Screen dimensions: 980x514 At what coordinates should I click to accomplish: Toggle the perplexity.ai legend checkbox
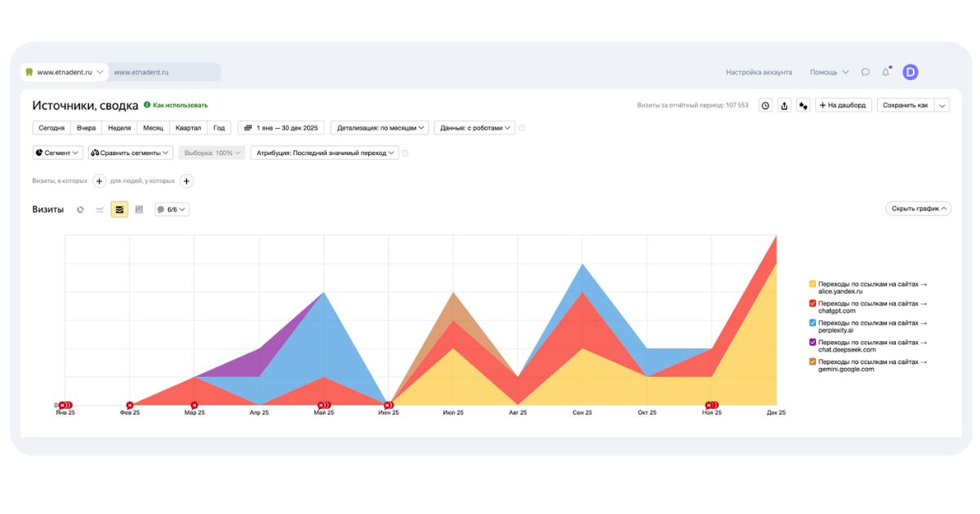click(x=813, y=323)
